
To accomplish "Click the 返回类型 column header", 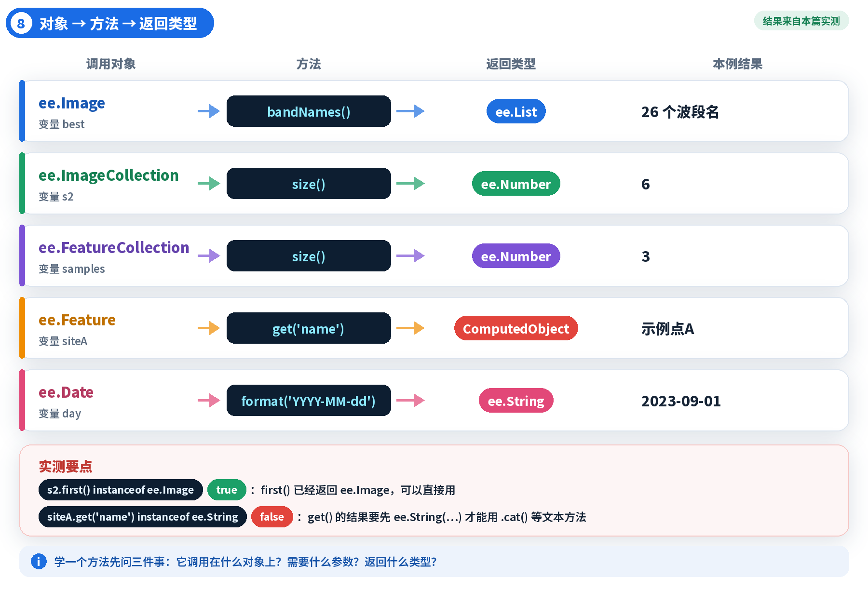I will [x=511, y=64].
